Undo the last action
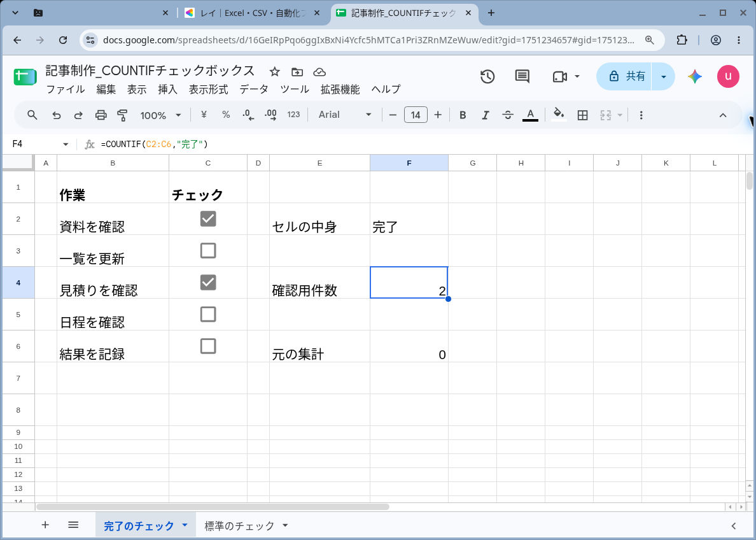The height and width of the screenshot is (540, 756). [x=57, y=115]
